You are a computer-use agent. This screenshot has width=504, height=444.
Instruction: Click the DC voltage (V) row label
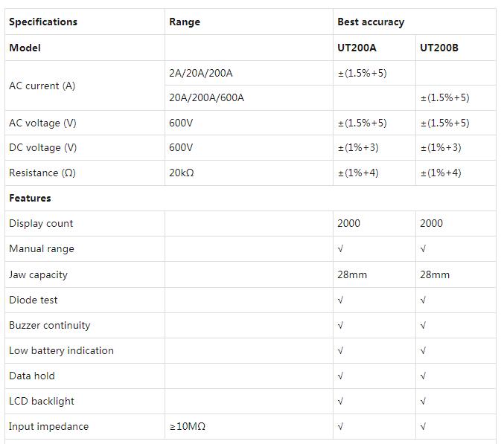[42, 147]
